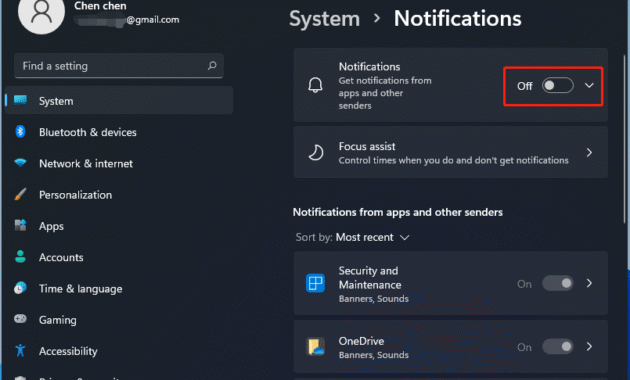Click the Personalization paintbrush icon

pyautogui.click(x=20, y=194)
